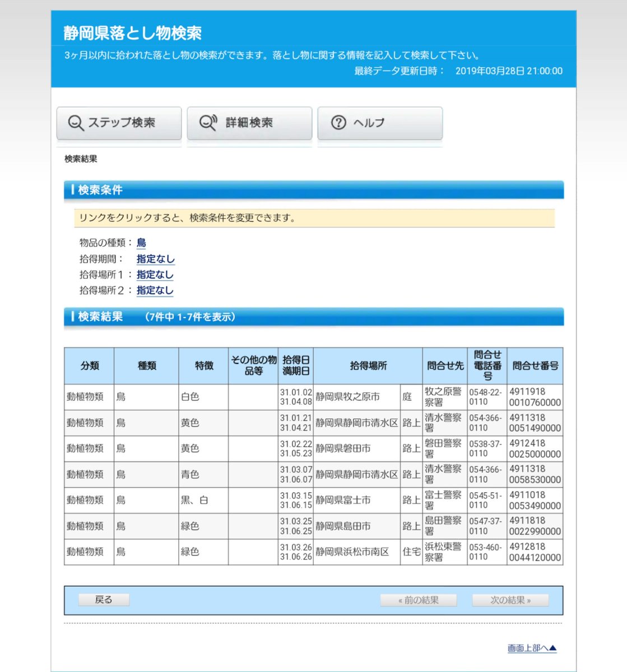
Task: Select the 富士警察署 contact cell
Action: [x=445, y=500]
